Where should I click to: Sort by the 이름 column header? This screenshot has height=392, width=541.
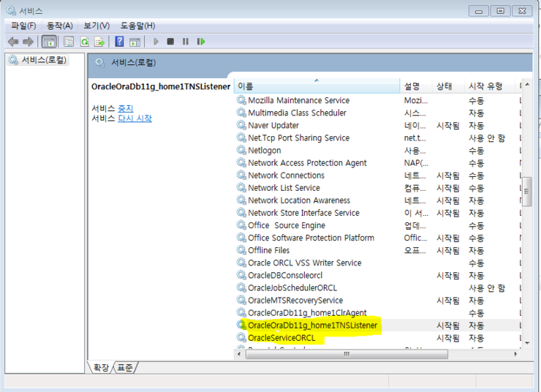tap(317, 86)
